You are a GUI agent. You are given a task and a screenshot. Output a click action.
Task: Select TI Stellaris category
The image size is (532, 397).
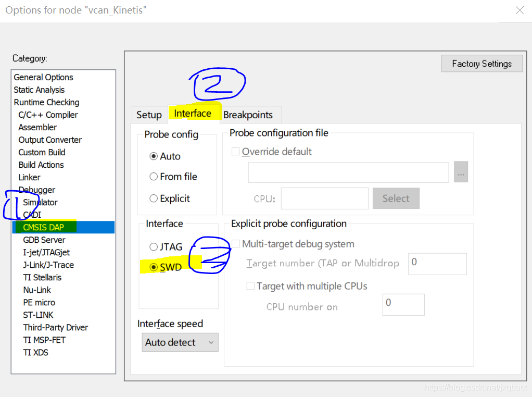[42, 278]
